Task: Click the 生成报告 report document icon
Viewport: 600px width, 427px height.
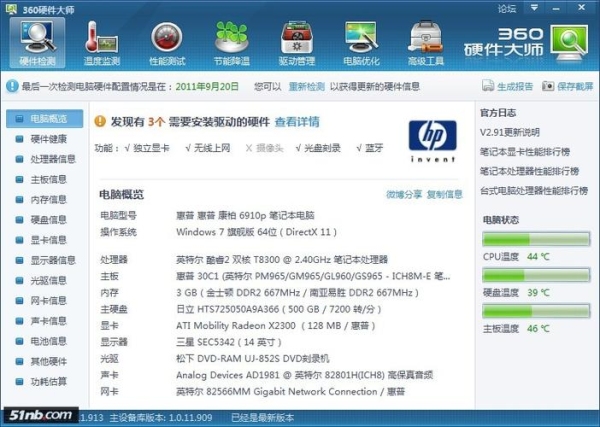Action: pos(488,86)
